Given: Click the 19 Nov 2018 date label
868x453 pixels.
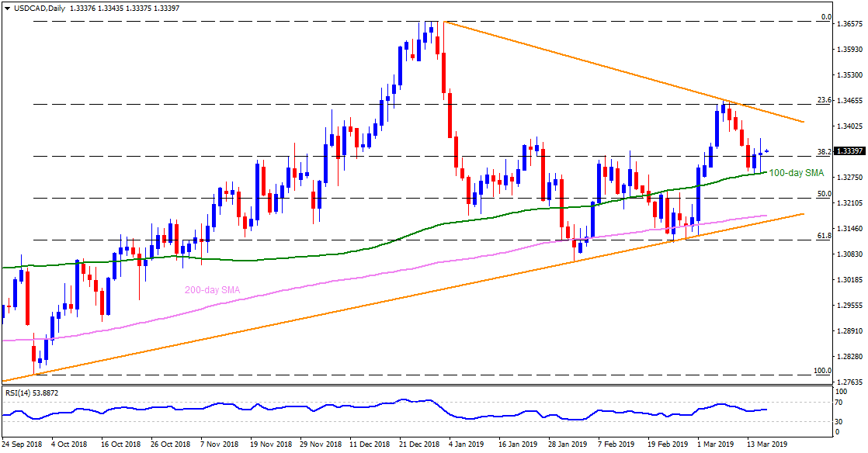Looking at the screenshot, I should tap(269, 444).
